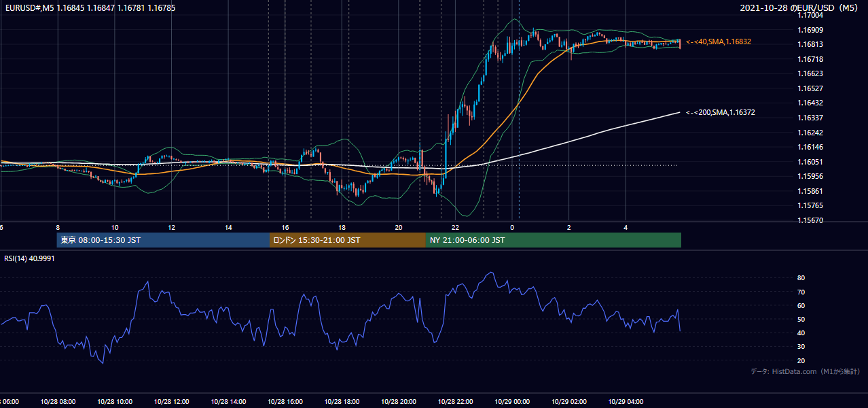The height and width of the screenshot is (408, 868).
Task: Click the RSI(14) 40.9991 indicator label
Action: pyautogui.click(x=30, y=258)
